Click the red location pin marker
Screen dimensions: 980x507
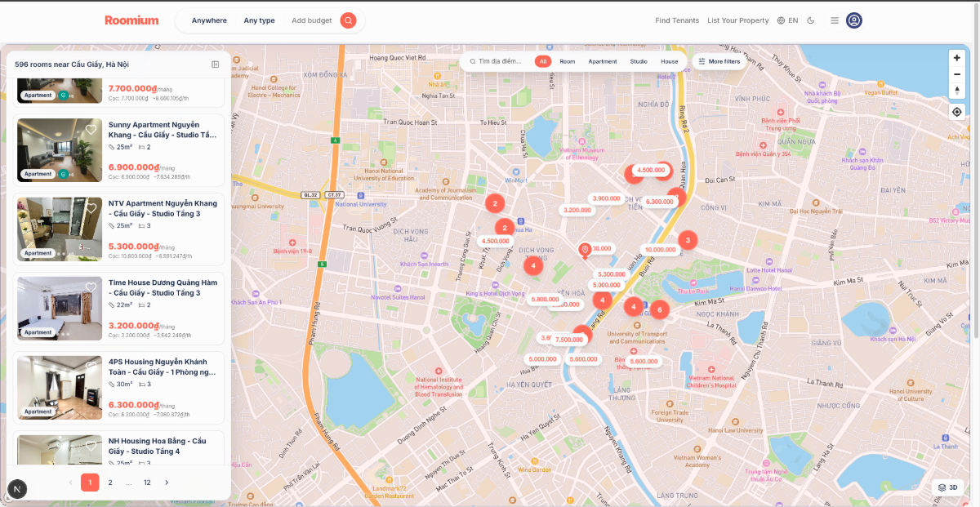point(584,251)
